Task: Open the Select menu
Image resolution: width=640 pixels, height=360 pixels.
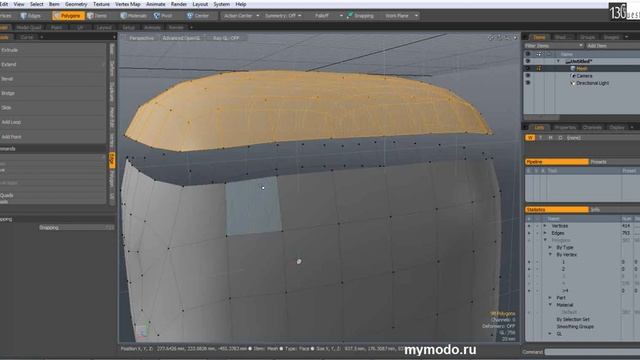Action: coord(36,4)
